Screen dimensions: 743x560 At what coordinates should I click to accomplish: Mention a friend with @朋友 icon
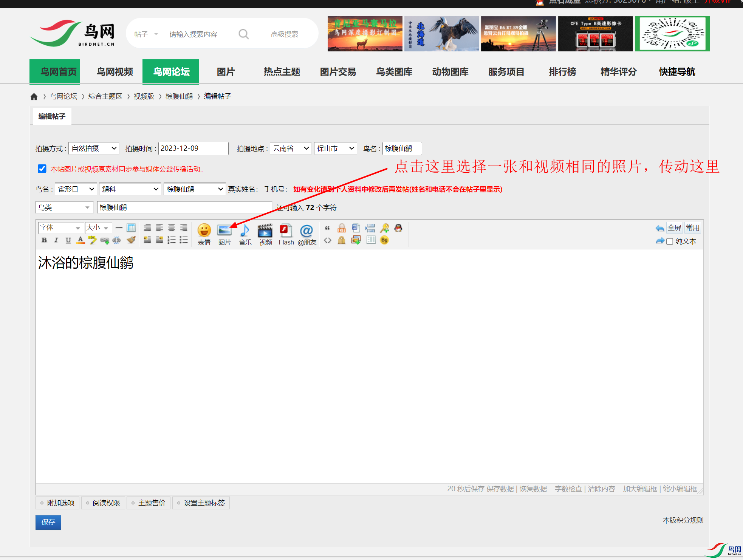(x=306, y=230)
